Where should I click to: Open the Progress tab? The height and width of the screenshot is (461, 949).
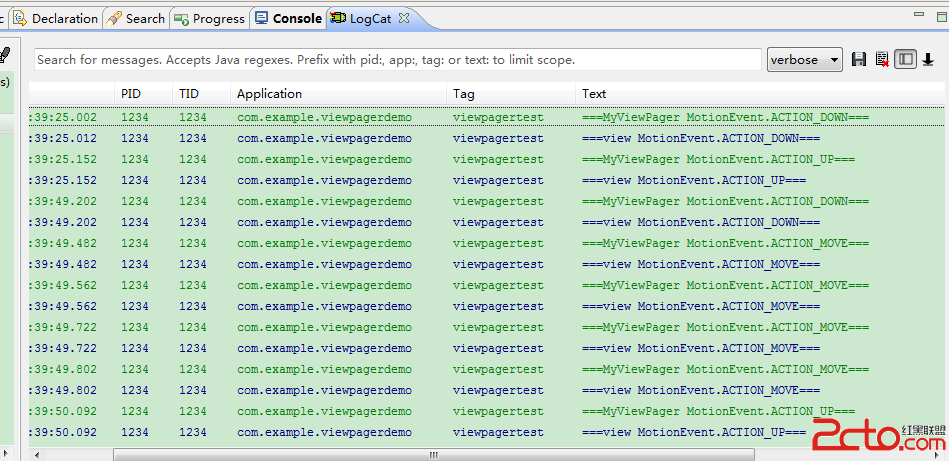(210, 18)
